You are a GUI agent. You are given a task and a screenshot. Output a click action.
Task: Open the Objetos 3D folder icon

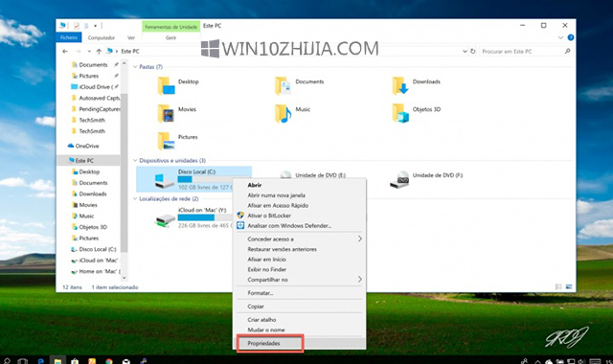point(400,113)
